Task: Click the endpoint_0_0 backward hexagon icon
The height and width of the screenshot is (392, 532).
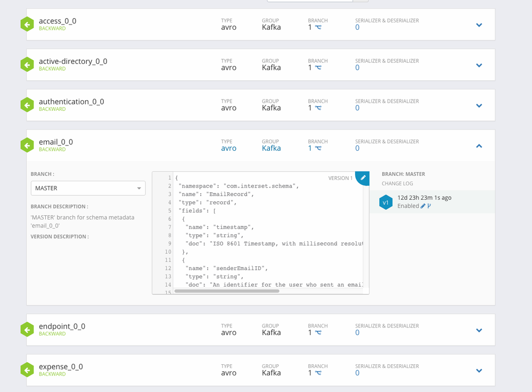Action: [x=27, y=330]
